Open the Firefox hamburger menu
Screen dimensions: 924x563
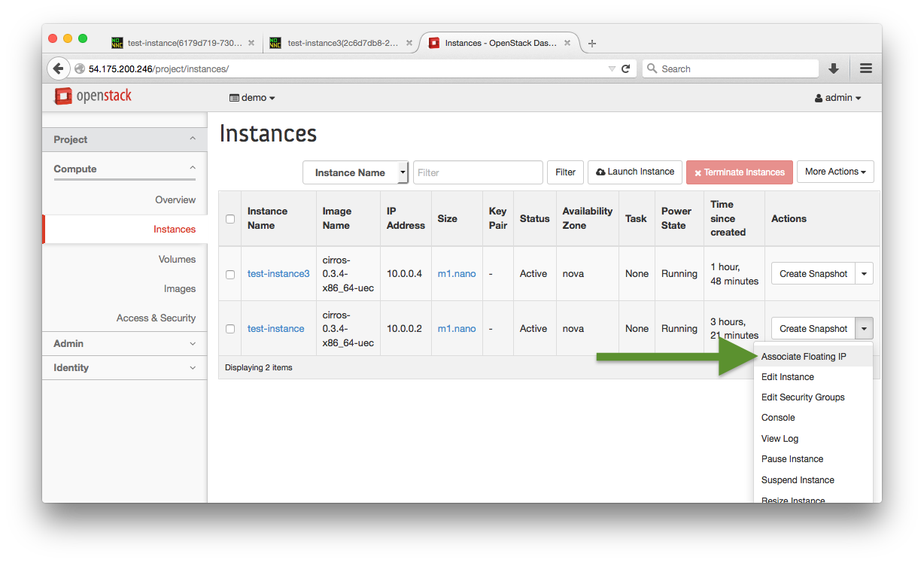(x=865, y=68)
